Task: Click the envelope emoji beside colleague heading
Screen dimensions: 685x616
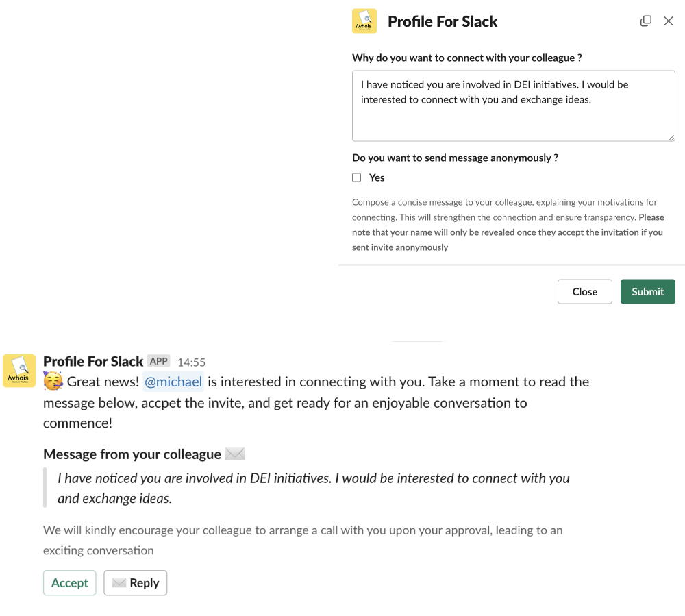Action: tap(235, 454)
